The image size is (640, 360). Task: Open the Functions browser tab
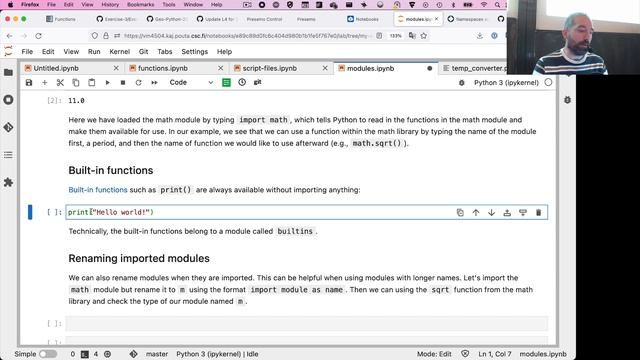61,19
